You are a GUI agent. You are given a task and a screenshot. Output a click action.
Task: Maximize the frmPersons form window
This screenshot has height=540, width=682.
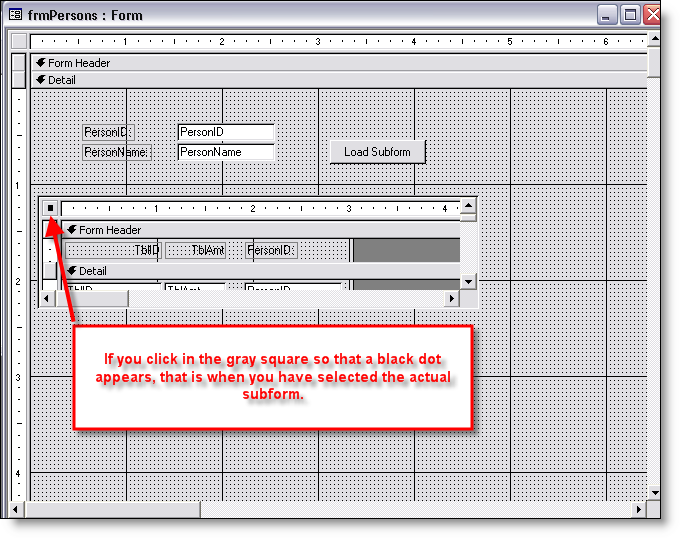(631, 14)
